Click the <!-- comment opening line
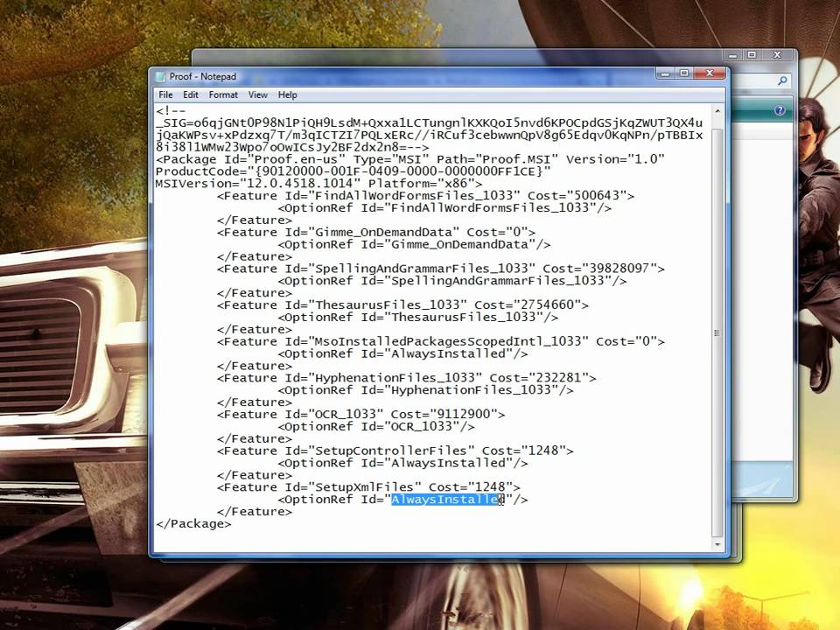840x630 pixels. [171, 111]
